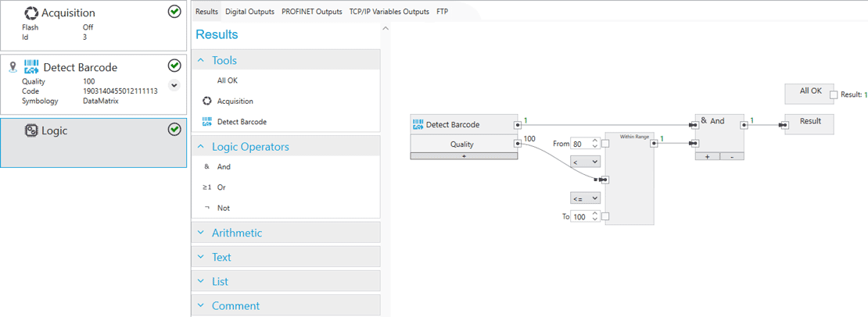Select the Detect Barcode icon in Tools list
This screenshot has height=317, width=868.
click(207, 122)
